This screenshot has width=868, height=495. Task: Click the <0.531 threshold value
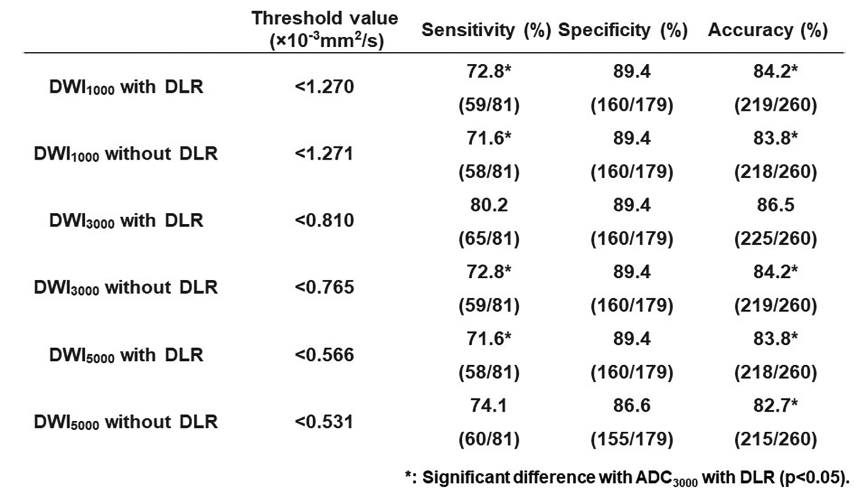[324, 422]
